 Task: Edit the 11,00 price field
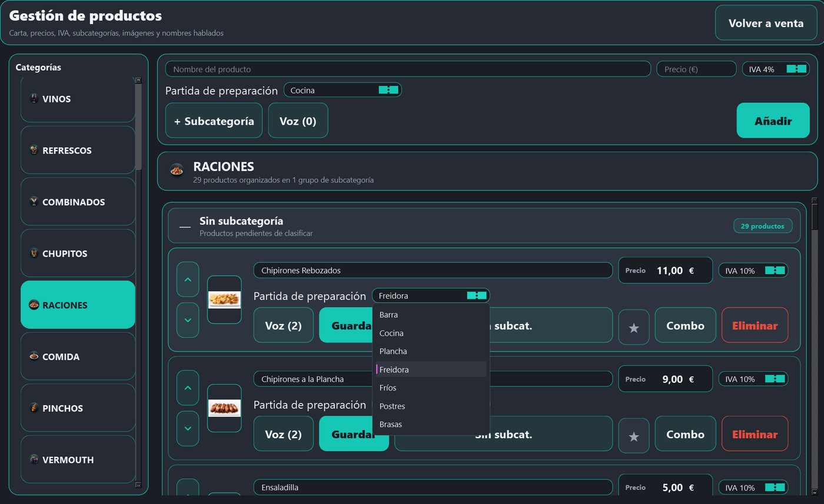point(666,271)
